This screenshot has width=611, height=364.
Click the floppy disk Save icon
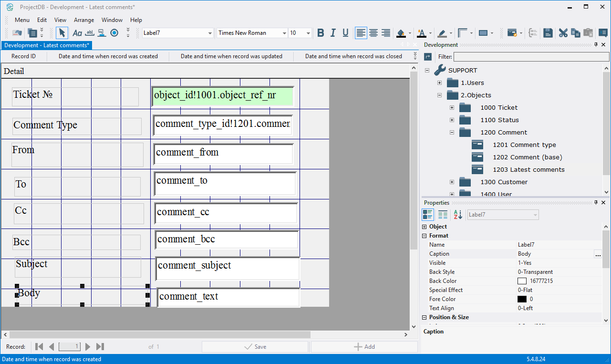pyautogui.click(x=548, y=33)
